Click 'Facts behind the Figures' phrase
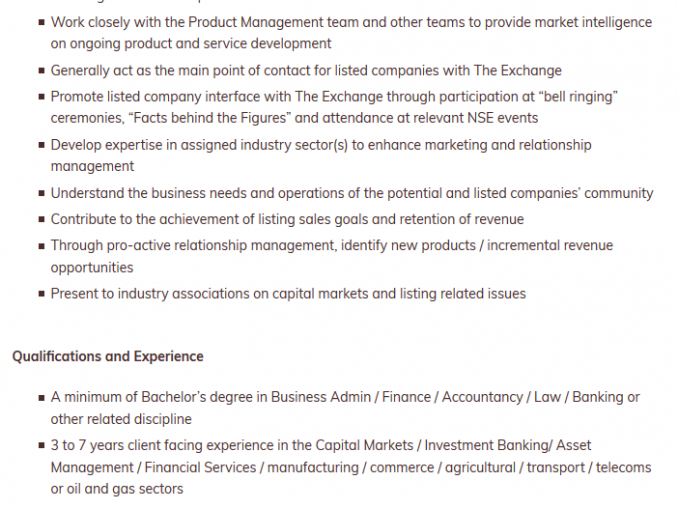 click(210, 118)
